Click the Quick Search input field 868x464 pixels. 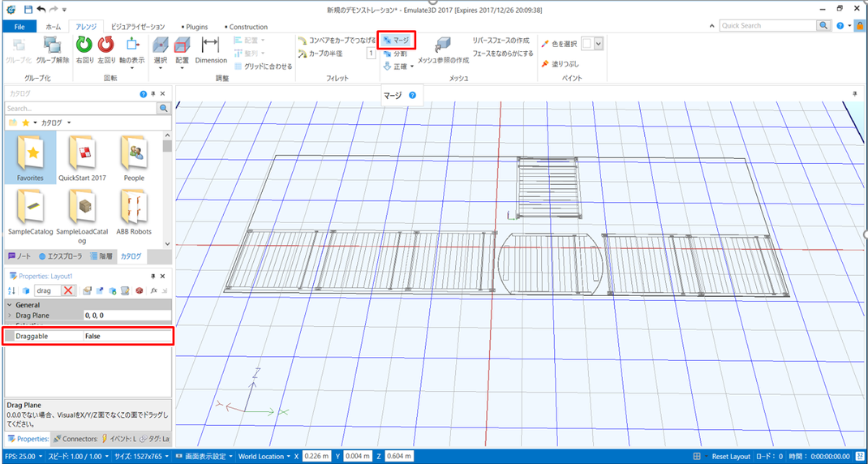pos(768,25)
